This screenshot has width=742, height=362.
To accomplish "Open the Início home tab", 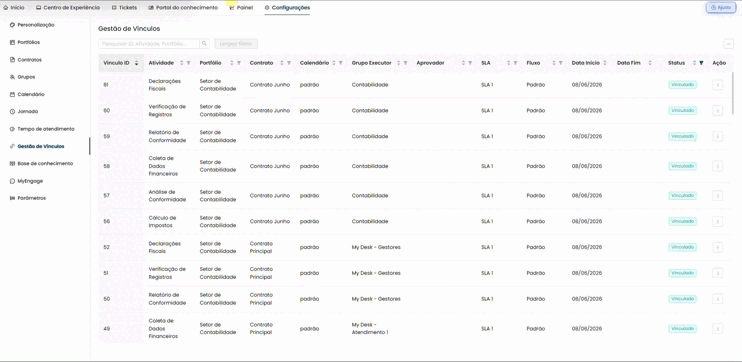I will coord(14,8).
